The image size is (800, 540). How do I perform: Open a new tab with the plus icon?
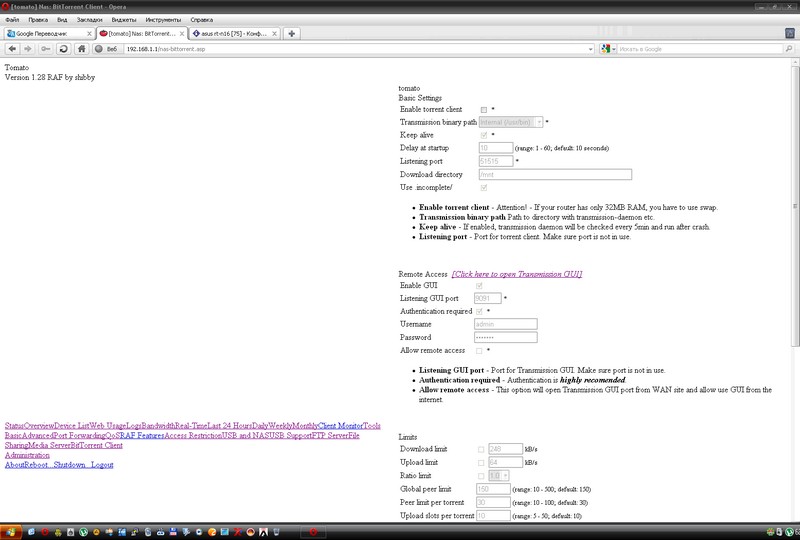coord(291,34)
